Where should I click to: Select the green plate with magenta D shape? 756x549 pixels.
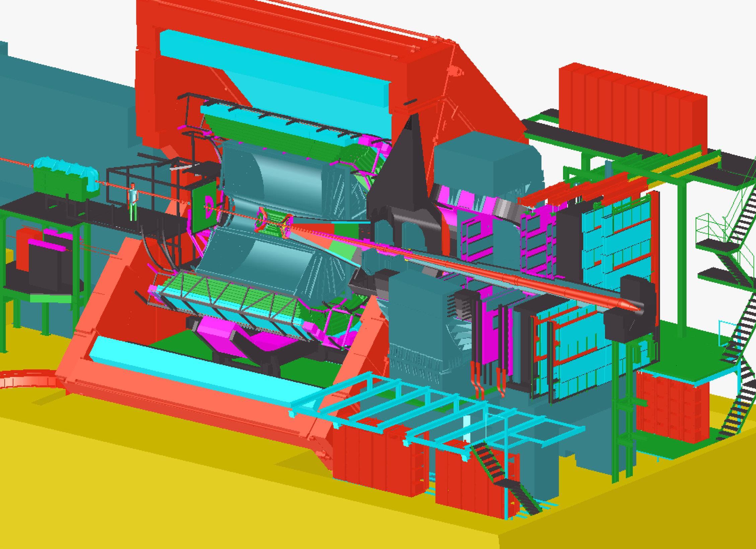coord(205,207)
